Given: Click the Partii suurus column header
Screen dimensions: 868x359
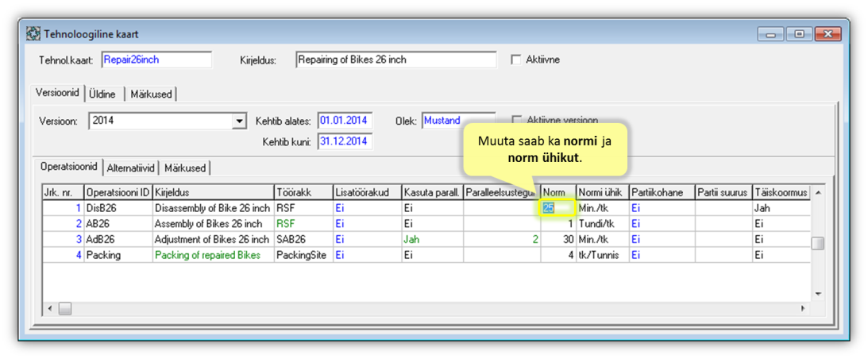Looking at the screenshot, I should tap(723, 192).
